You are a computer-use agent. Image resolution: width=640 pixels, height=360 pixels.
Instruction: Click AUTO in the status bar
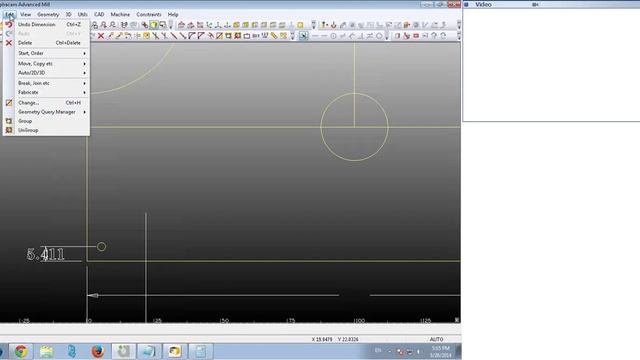click(x=436, y=339)
